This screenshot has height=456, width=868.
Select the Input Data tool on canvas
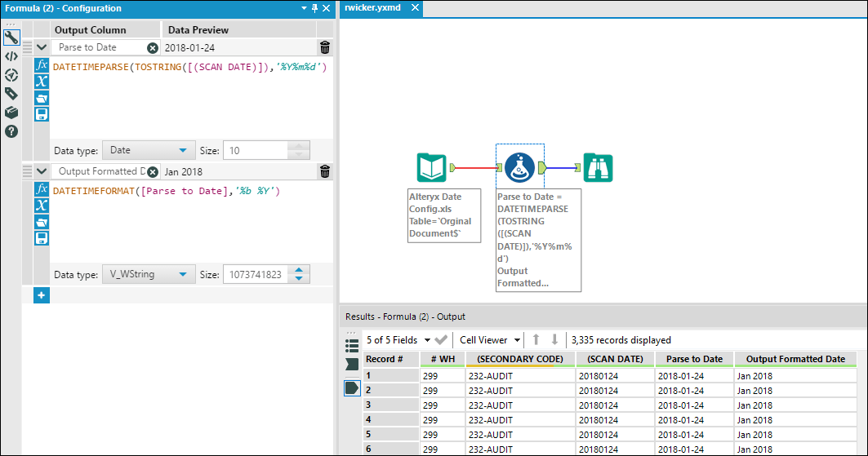(431, 168)
